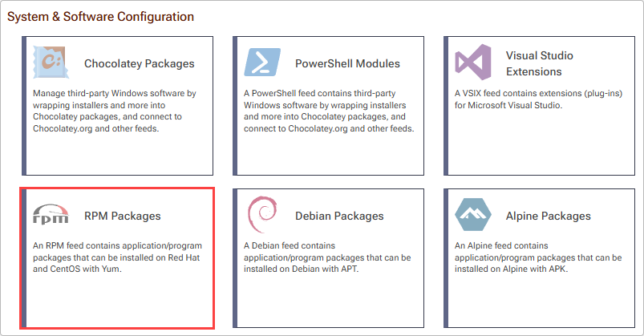
Task: Select the Debian Packages heading
Action: pos(339,216)
